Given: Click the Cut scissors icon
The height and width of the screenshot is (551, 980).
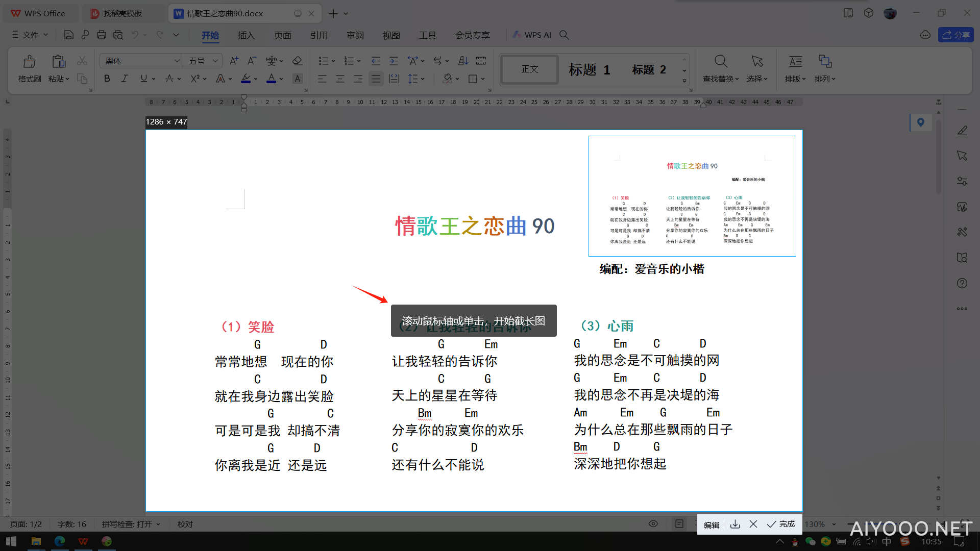Looking at the screenshot, I should 82,61.
